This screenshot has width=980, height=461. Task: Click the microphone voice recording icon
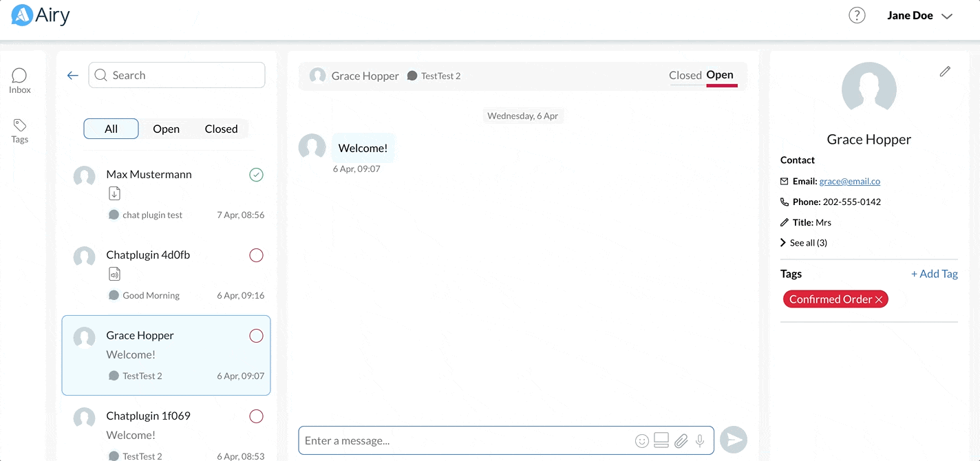click(700, 441)
